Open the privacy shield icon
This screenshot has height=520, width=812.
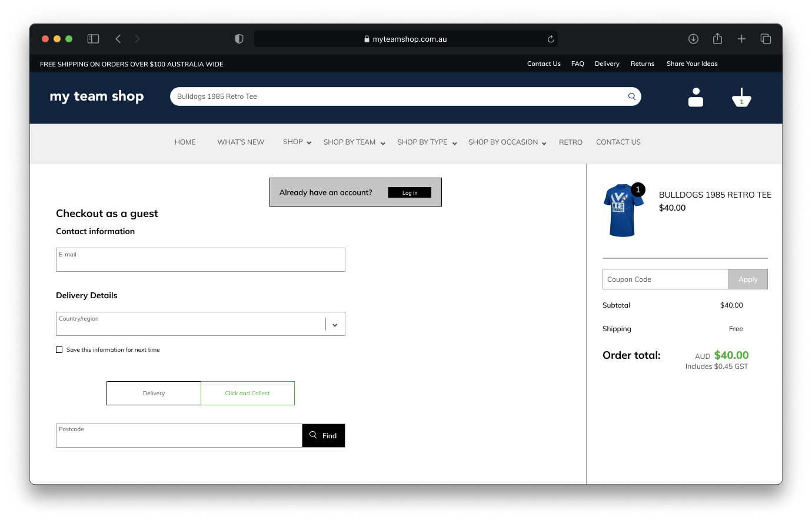(239, 39)
